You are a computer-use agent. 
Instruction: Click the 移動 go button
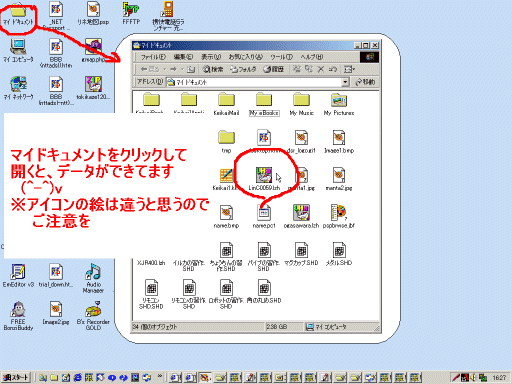[x=365, y=82]
